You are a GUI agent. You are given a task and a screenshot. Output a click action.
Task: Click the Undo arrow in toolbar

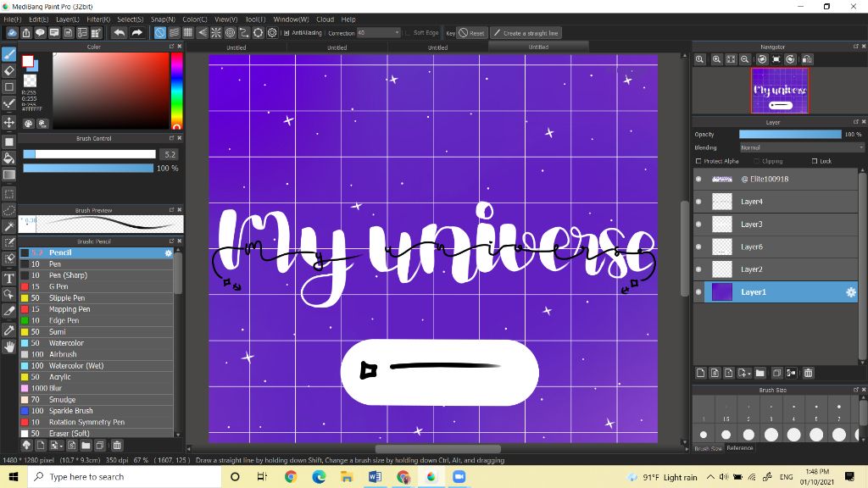click(119, 33)
